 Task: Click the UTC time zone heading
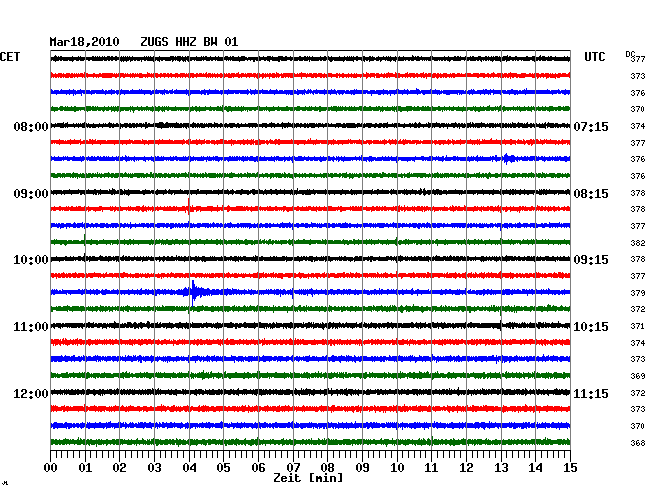594,57
